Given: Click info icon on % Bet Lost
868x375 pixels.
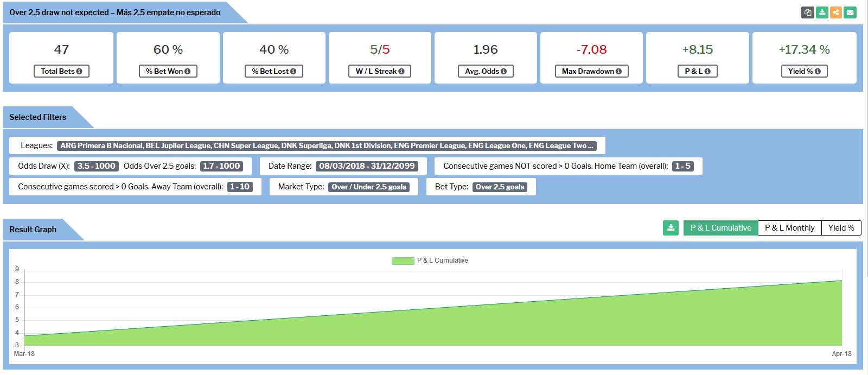Looking at the screenshot, I should pyautogui.click(x=293, y=72).
